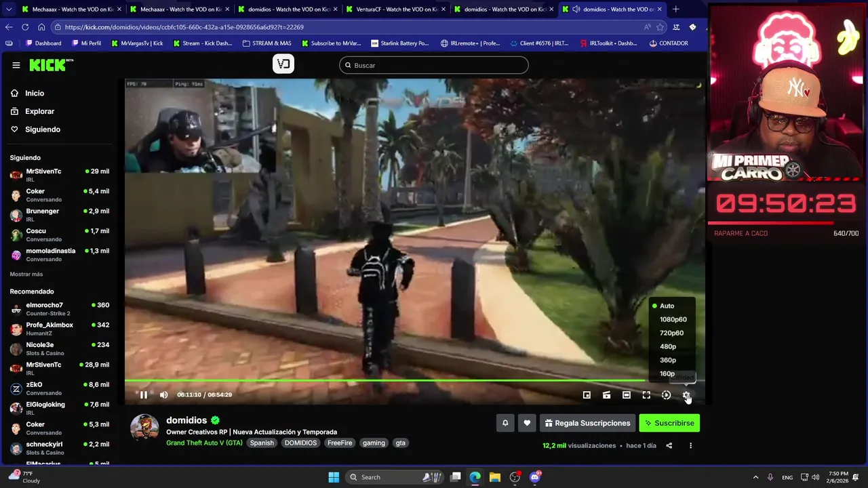Reload the page with refresh icon

[25, 27]
